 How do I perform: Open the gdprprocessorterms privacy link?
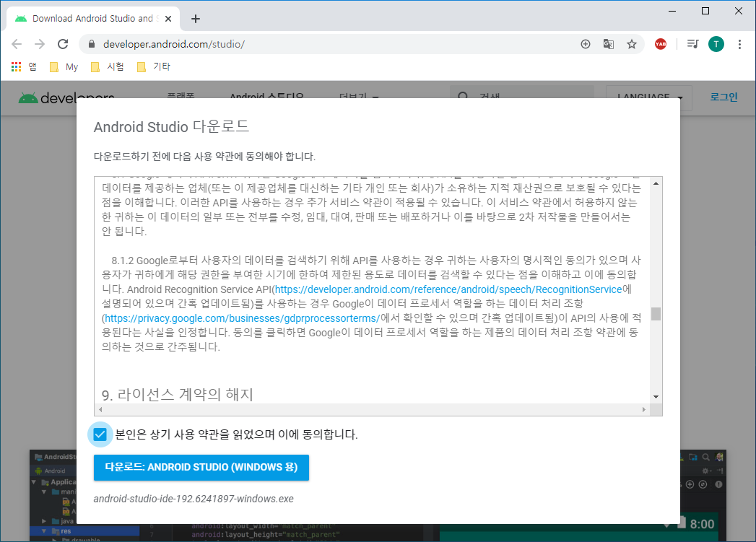click(242, 318)
